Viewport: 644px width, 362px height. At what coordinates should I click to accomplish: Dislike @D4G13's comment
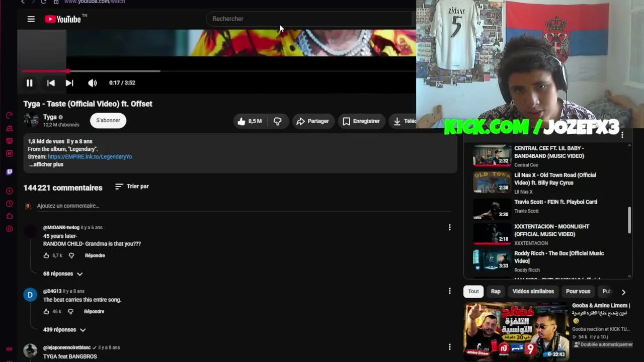(70, 312)
